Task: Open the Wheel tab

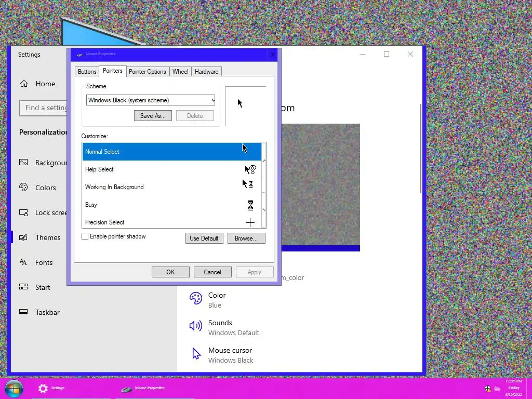Action: coord(180,72)
